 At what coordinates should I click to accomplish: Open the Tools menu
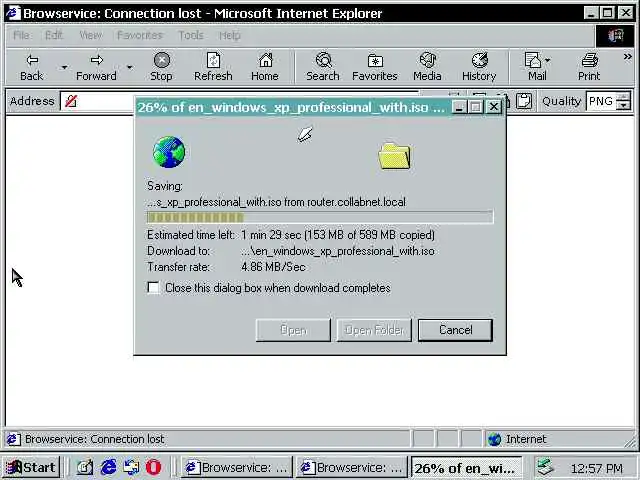[x=191, y=36]
